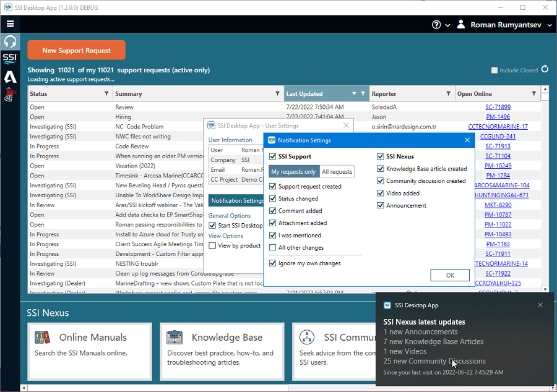Uncheck the Video added checkbox
Image resolution: width=557 pixels, height=392 pixels.
[x=380, y=194]
